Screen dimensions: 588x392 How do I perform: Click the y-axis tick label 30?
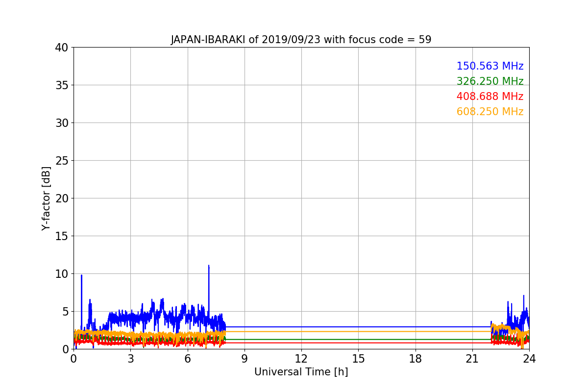click(61, 123)
